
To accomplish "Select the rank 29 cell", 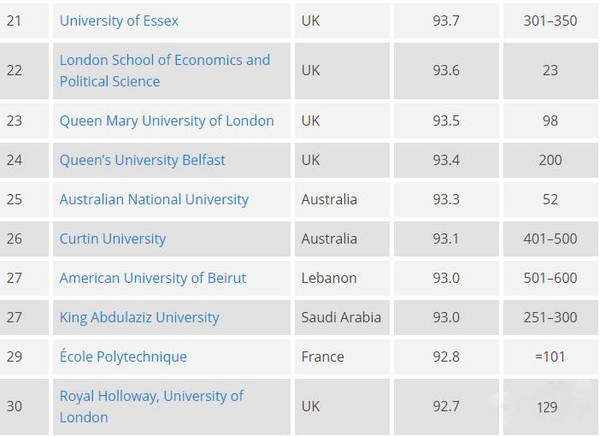I will coord(24,357).
